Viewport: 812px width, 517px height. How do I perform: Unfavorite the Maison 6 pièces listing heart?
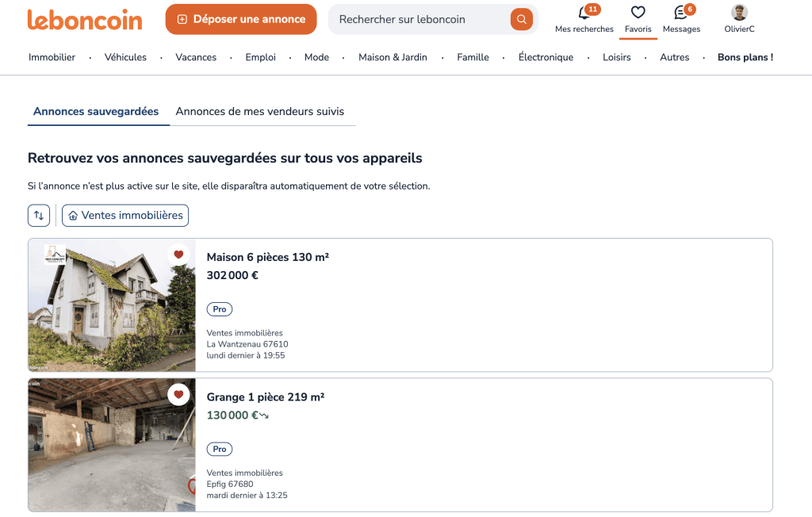178,254
